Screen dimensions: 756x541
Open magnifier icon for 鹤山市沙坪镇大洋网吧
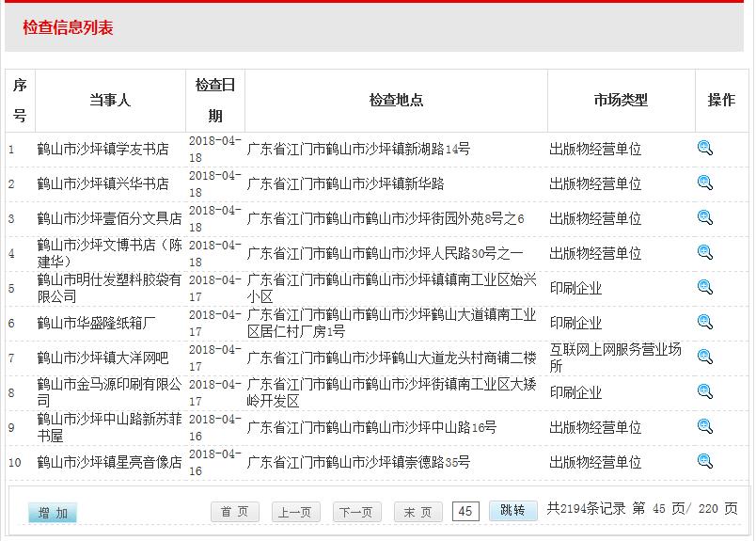pyautogui.click(x=704, y=357)
